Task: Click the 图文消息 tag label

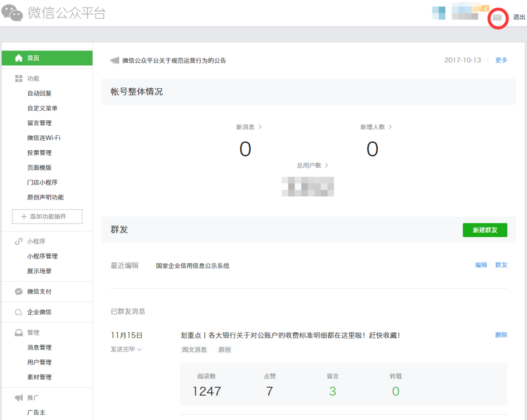Action: pos(195,350)
